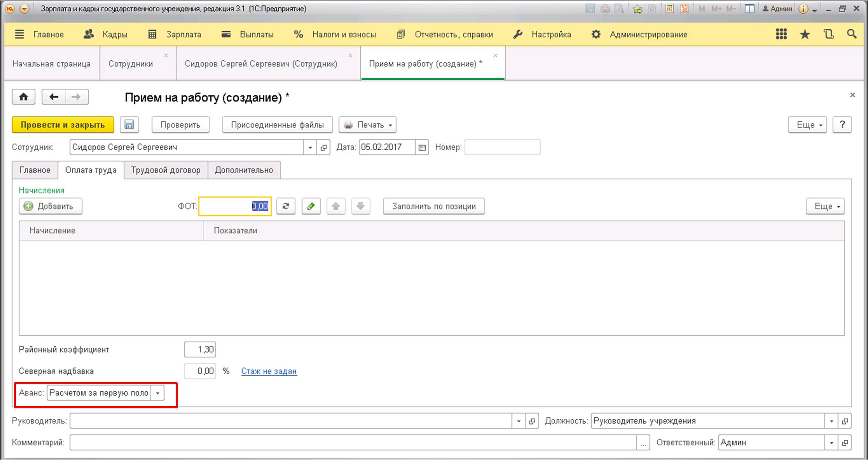This screenshot has height=460, width=868.
Task: Open the sections menu grid icon
Action: pyautogui.click(x=781, y=34)
